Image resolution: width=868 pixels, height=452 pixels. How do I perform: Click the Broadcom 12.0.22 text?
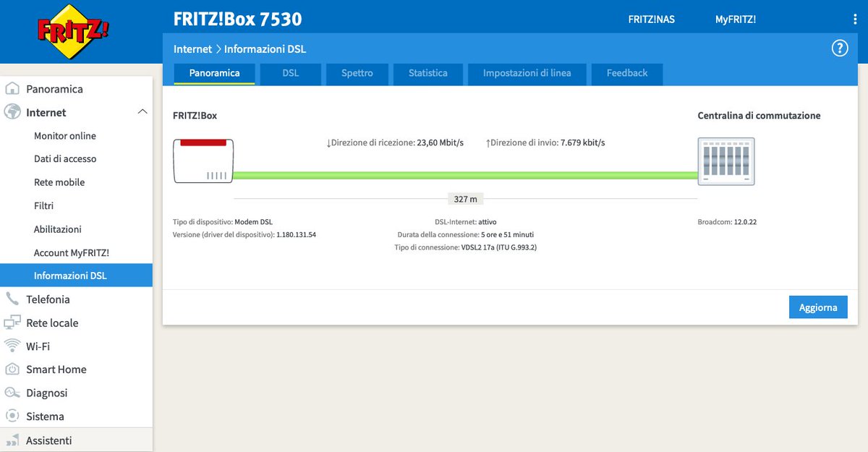[727, 222]
